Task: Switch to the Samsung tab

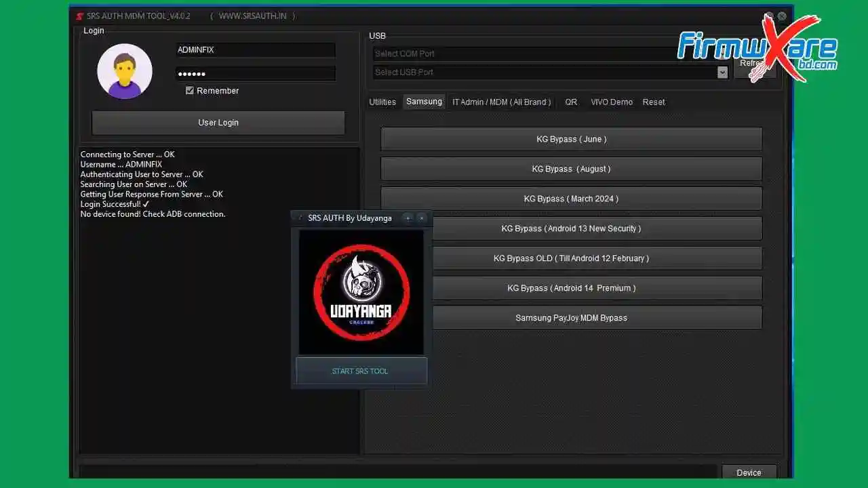Action: [x=424, y=102]
